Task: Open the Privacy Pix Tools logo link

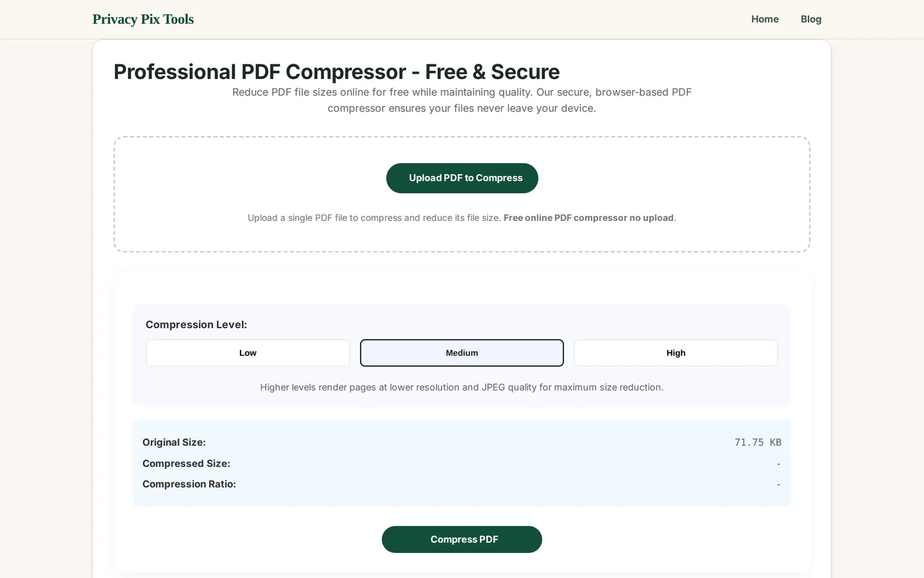Action: pyautogui.click(x=143, y=19)
